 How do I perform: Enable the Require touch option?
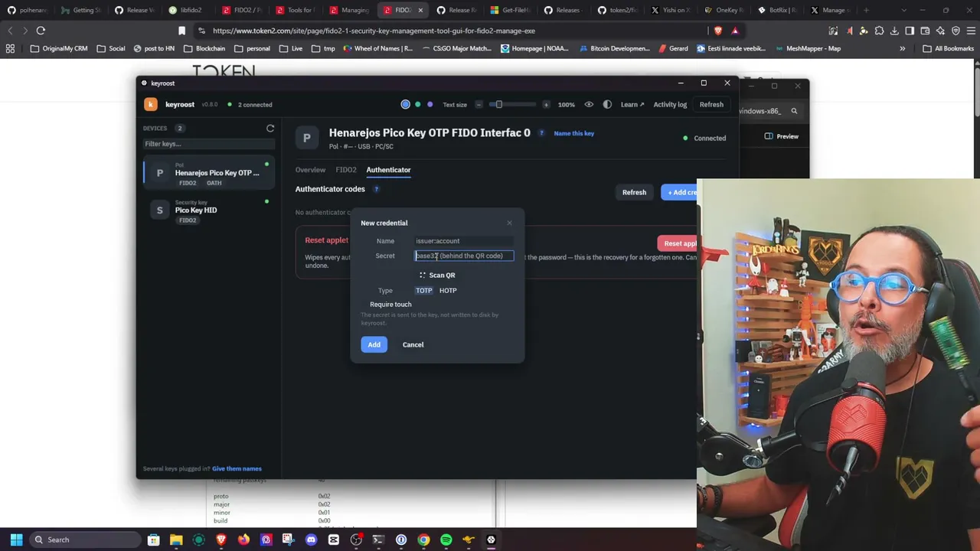pos(390,305)
